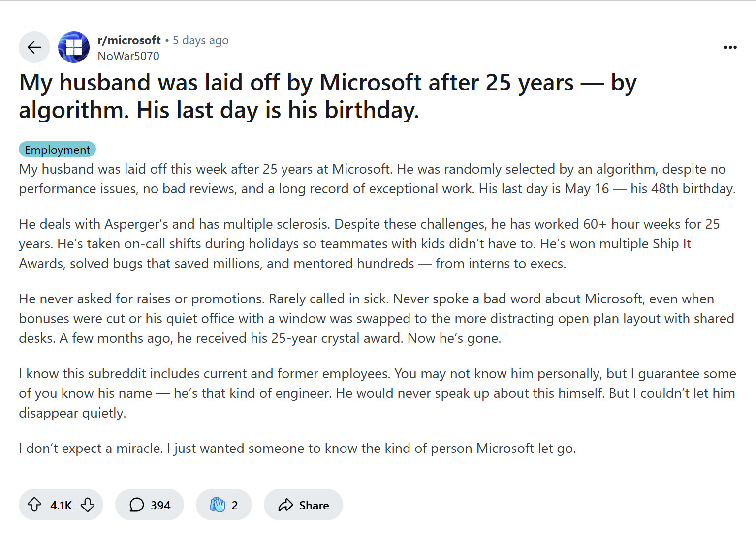Click the Employment flair tag
The height and width of the screenshot is (539, 756).
tap(57, 149)
